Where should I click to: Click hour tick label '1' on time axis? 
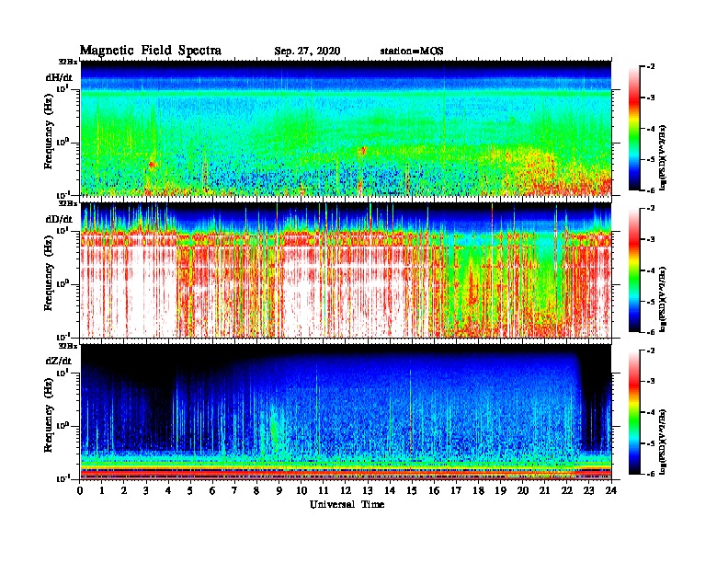[102, 490]
